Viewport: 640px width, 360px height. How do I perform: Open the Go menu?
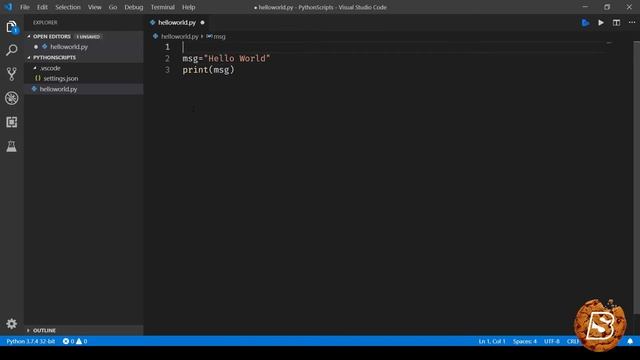click(113, 7)
